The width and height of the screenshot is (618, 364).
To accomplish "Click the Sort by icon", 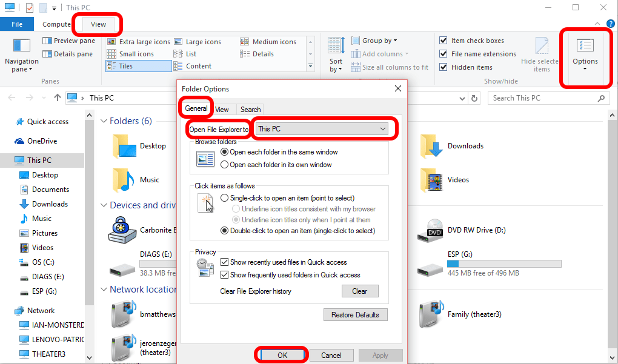I will pyautogui.click(x=336, y=46).
